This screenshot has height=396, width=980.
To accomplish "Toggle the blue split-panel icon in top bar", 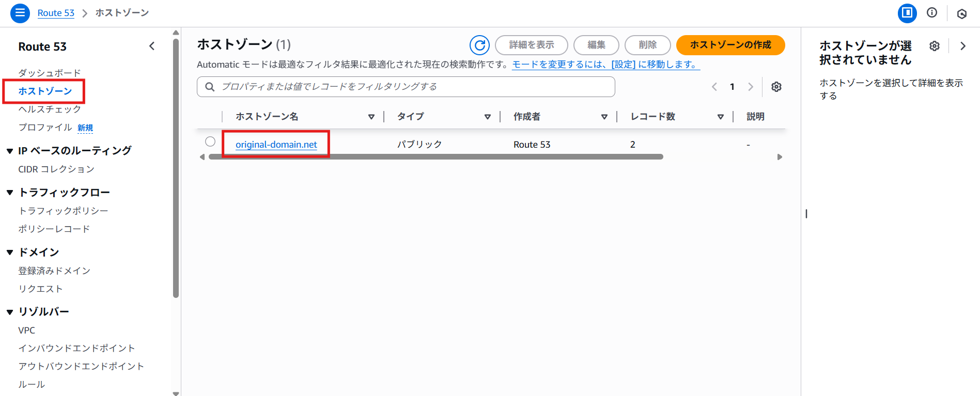I will click(x=907, y=13).
